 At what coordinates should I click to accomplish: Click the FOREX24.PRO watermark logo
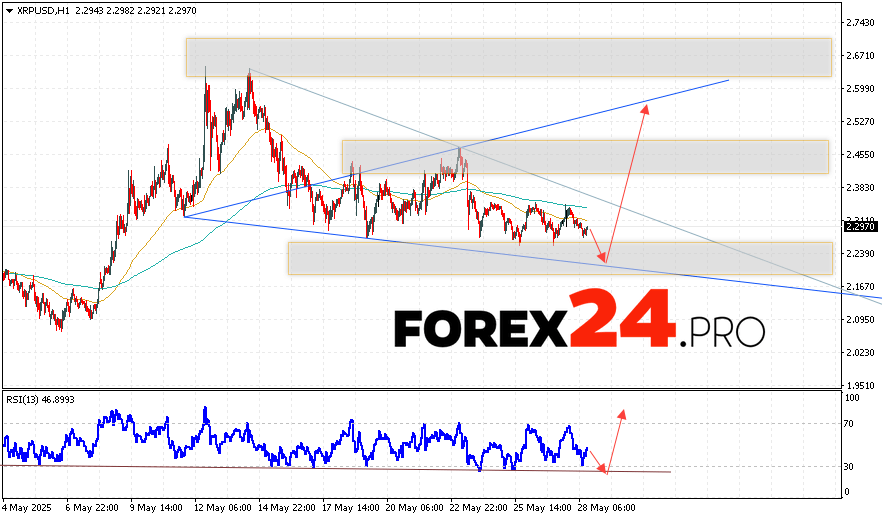click(x=579, y=326)
